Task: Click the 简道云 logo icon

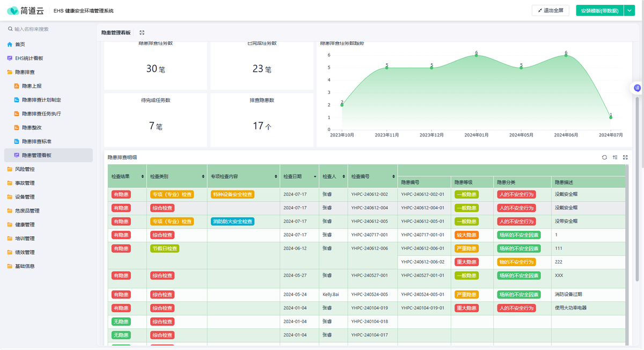Action: (13, 11)
